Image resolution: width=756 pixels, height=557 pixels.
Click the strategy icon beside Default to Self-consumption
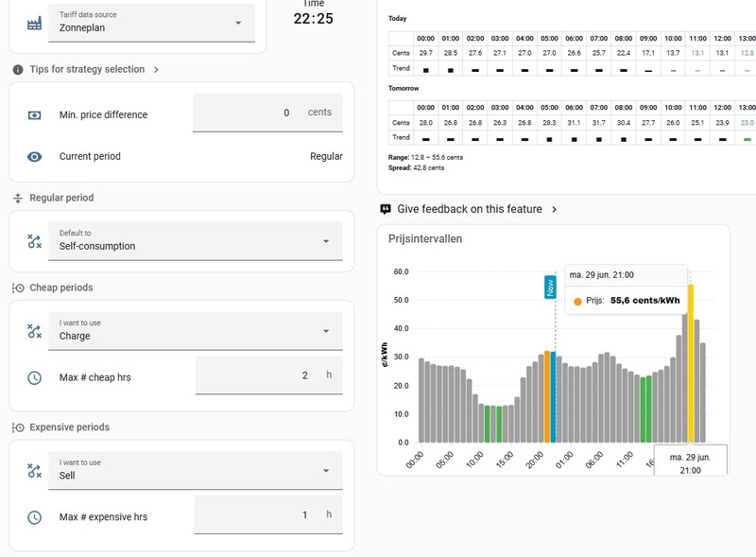[x=34, y=241]
